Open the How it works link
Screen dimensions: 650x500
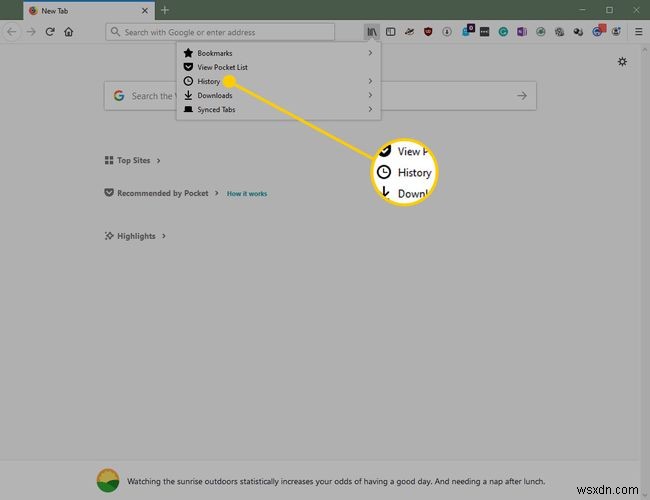point(247,194)
